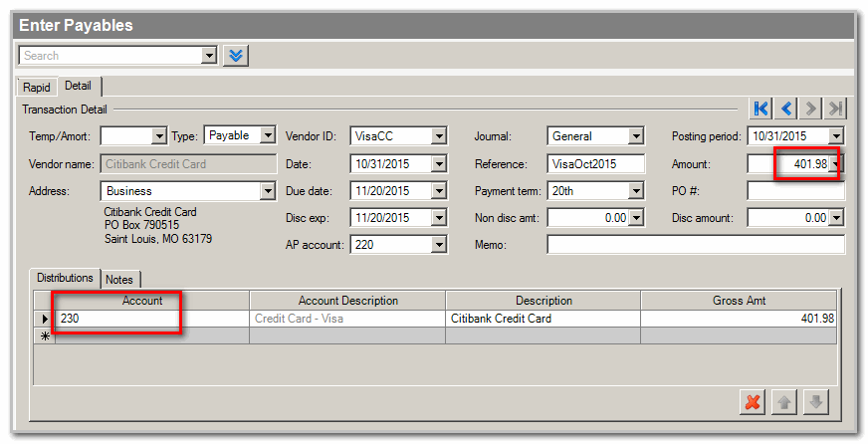Click the Reference field with VisaOct2015
The image size is (868, 444).
pos(595,164)
